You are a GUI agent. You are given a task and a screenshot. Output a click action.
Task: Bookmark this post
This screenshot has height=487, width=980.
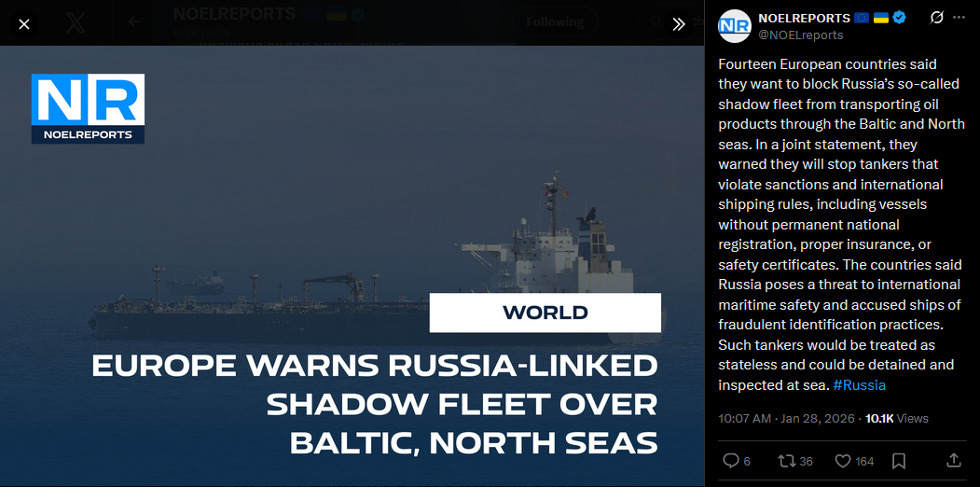click(899, 462)
